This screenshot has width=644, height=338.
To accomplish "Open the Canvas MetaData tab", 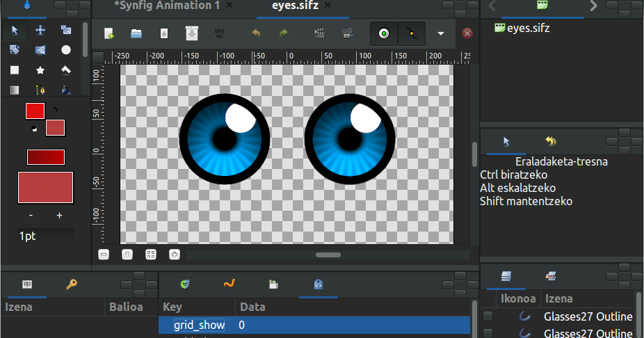I will click(319, 284).
